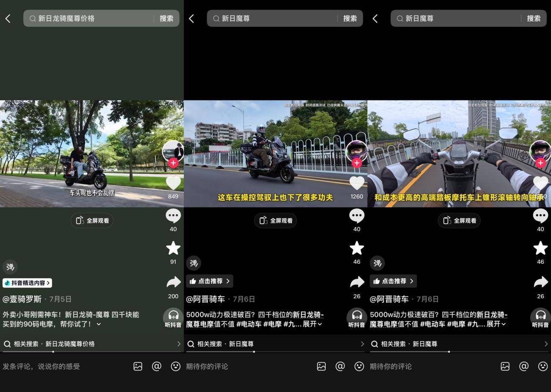Like the video showing 1260 likes
Screen dimensions: 551x392
pyautogui.click(x=357, y=183)
